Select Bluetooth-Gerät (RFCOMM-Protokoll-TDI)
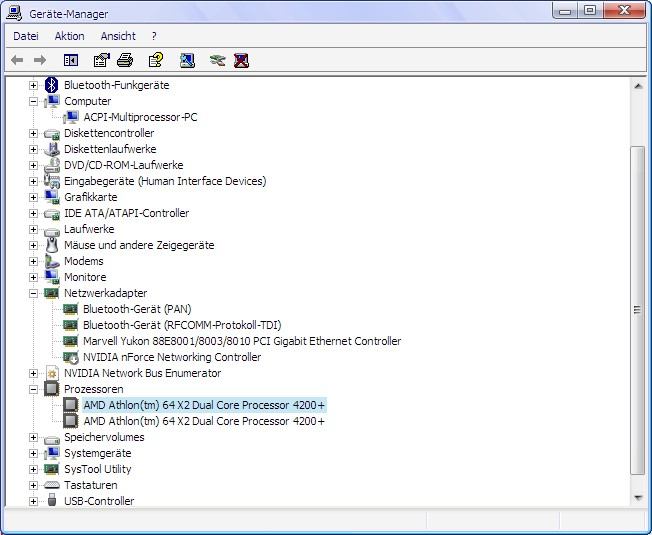This screenshot has height=535, width=652. [x=182, y=325]
